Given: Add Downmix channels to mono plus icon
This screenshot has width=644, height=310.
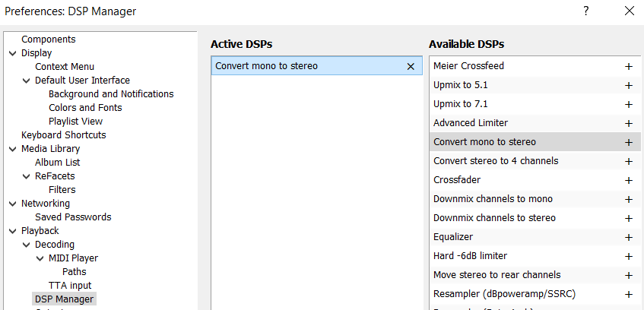Looking at the screenshot, I should 628,199.
